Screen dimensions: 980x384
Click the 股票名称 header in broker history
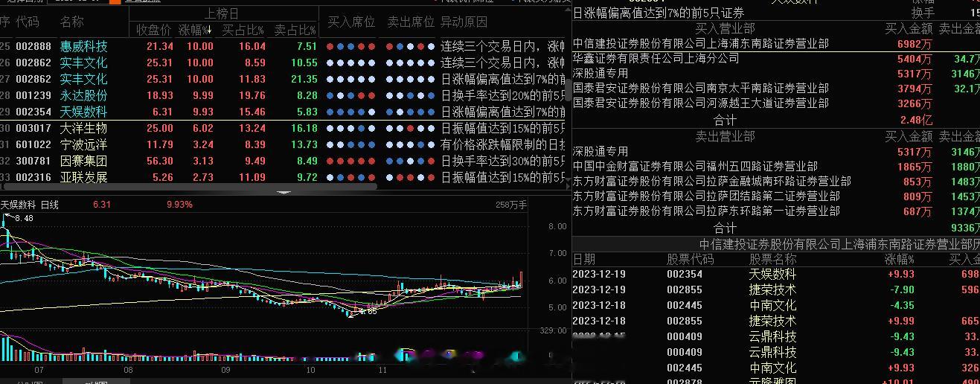point(772,259)
